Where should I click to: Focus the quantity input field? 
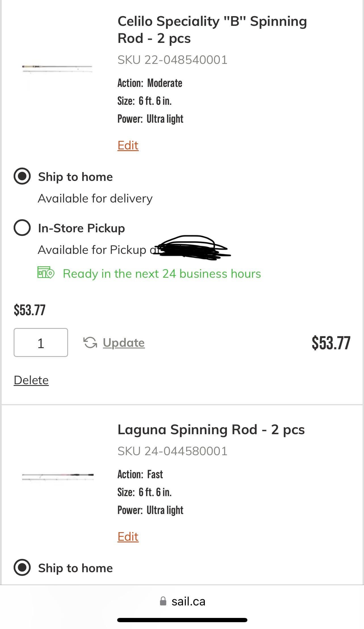click(41, 343)
